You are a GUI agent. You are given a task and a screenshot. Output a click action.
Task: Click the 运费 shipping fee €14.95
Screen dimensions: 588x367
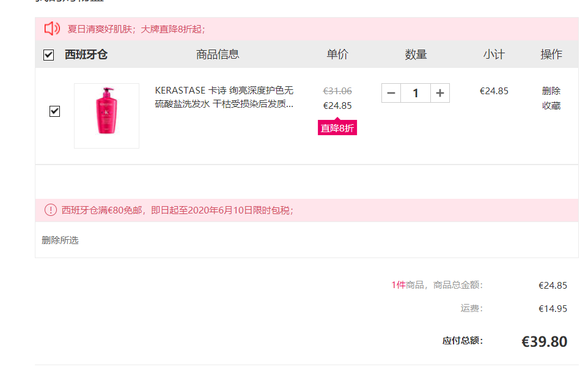[x=553, y=309]
